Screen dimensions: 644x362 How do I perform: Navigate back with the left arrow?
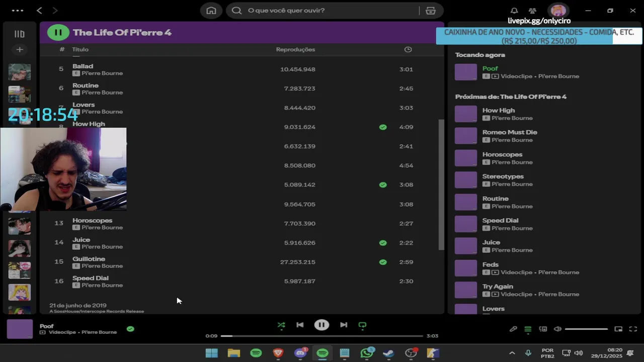click(x=39, y=11)
